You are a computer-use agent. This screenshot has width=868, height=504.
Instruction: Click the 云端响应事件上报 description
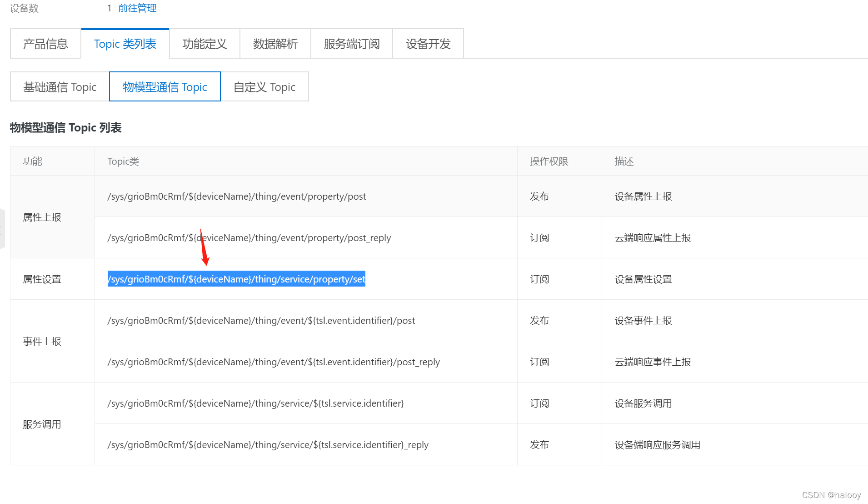coord(653,362)
